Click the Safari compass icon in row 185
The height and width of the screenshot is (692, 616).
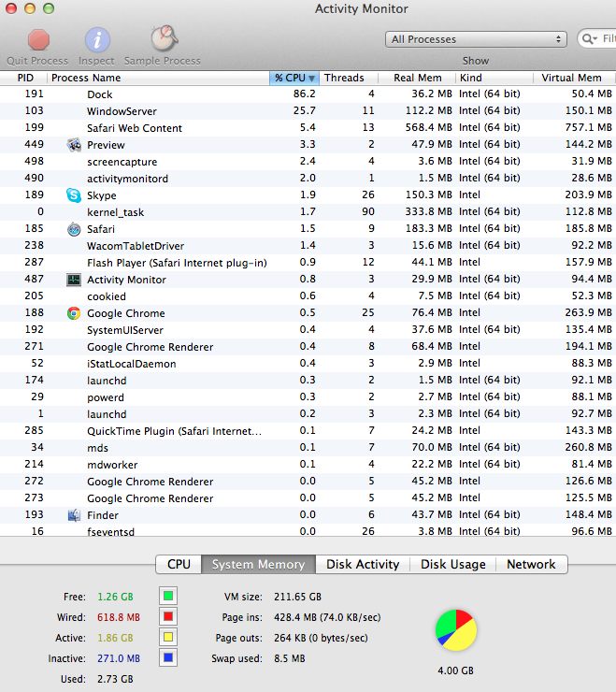[74, 229]
